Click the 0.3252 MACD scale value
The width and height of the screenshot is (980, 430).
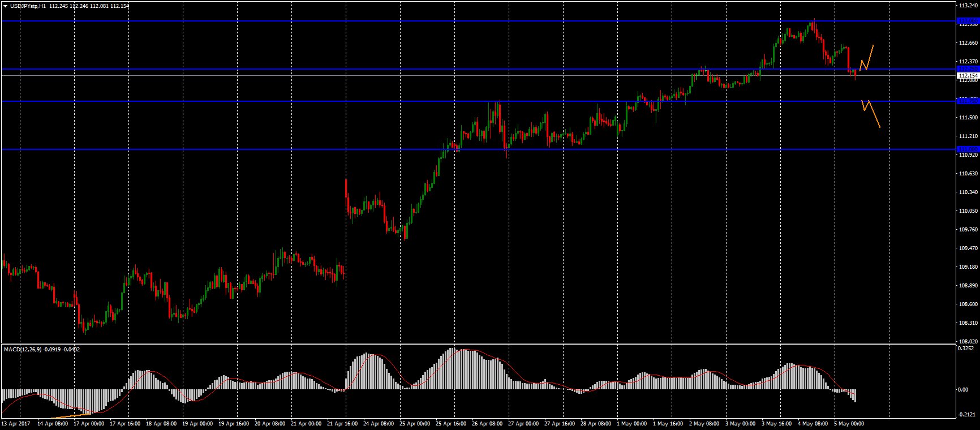[x=966, y=349]
